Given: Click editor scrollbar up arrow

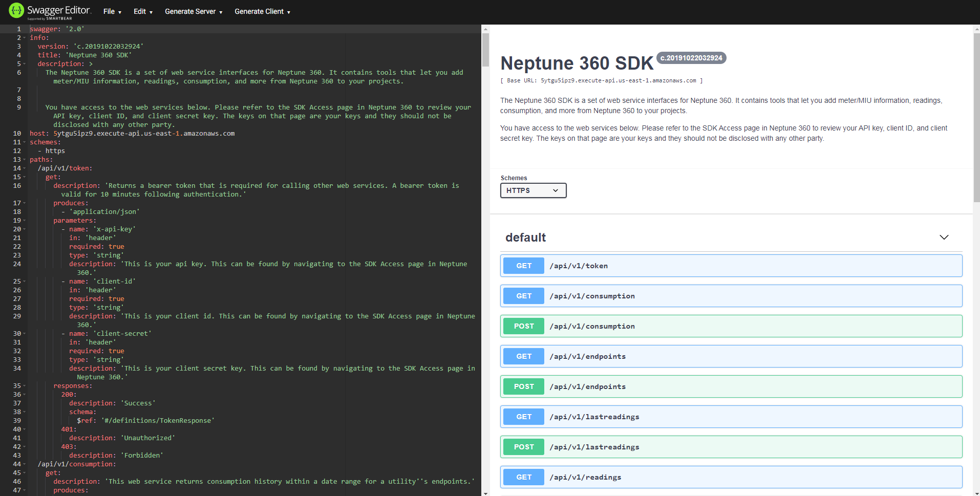Looking at the screenshot, I should click(x=485, y=29).
